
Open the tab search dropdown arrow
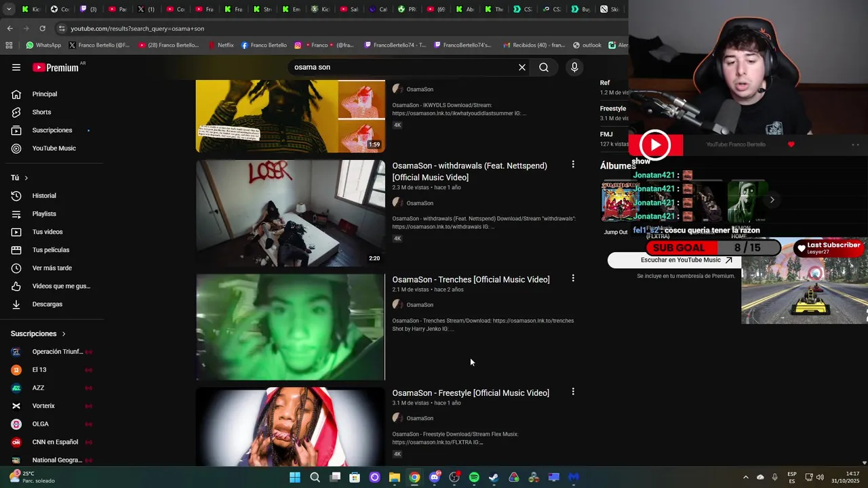(8, 9)
